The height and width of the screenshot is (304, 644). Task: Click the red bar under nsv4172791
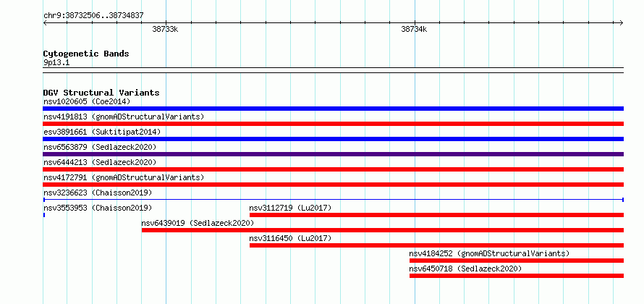click(x=333, y=185)
